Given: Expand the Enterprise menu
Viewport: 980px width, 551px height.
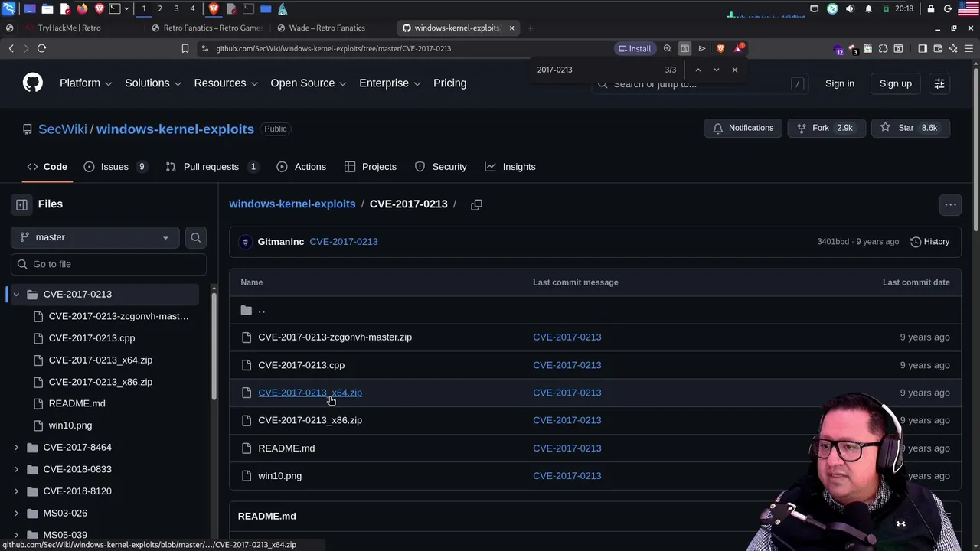Looking at the screenshot, I should [x=390, y=83].
